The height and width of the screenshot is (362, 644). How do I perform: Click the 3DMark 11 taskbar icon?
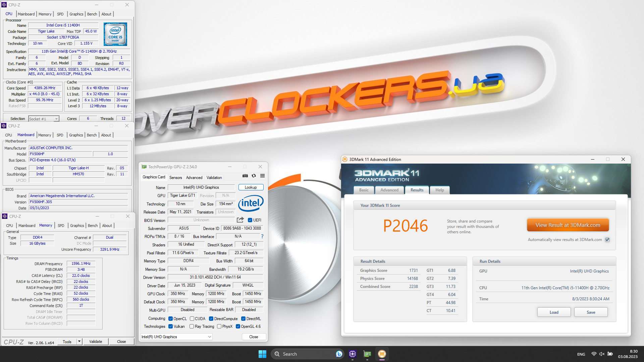coord(382,354)
